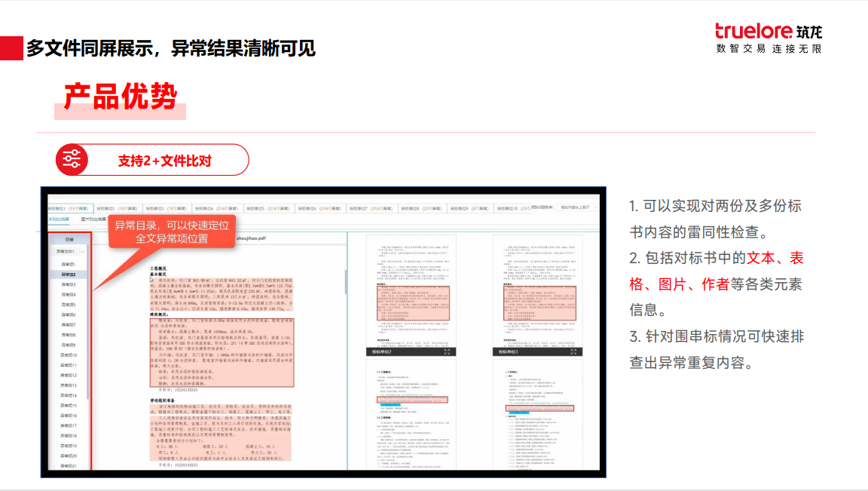Switch to 投标单位2 (10个异常) tab
868x491 pixels.
(117, 208)
